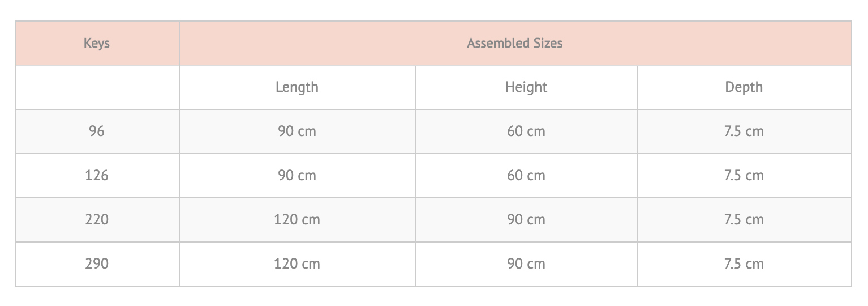Select the 120 cm length for 220 keys

click(x=297, y=219)
